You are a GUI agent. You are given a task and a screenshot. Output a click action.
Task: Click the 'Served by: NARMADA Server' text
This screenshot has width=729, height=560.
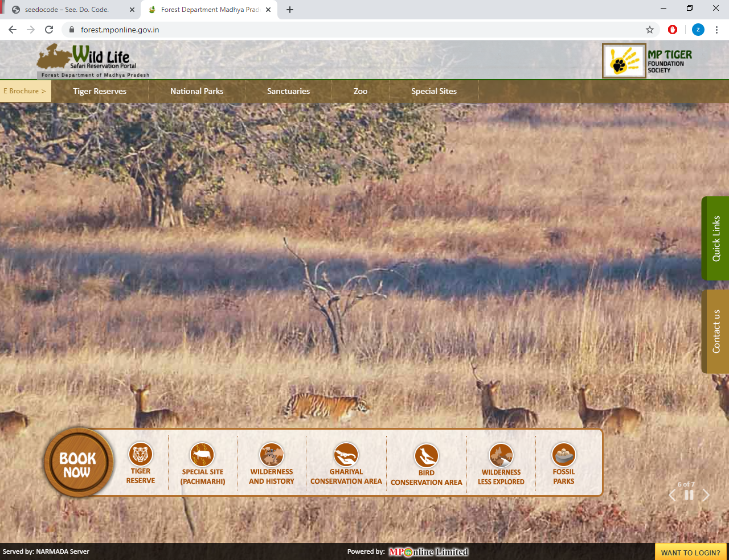46,551
